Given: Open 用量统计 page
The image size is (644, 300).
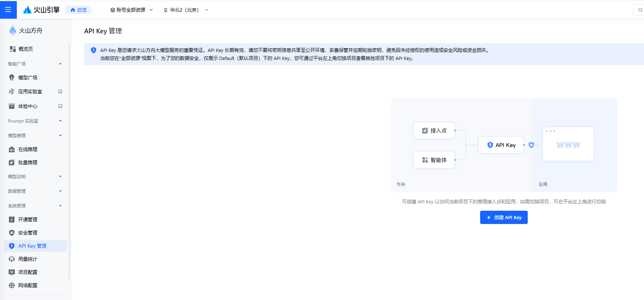Looking at the screenshot, I should 28,259.
